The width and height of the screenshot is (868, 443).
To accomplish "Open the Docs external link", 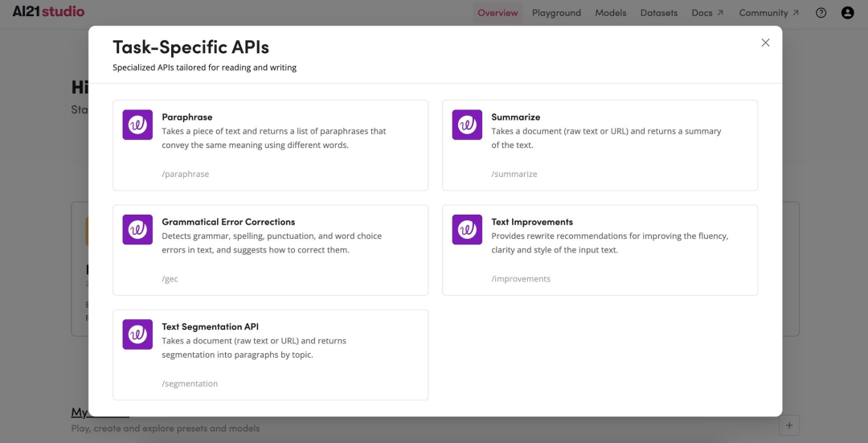I will tap(707, 13).
